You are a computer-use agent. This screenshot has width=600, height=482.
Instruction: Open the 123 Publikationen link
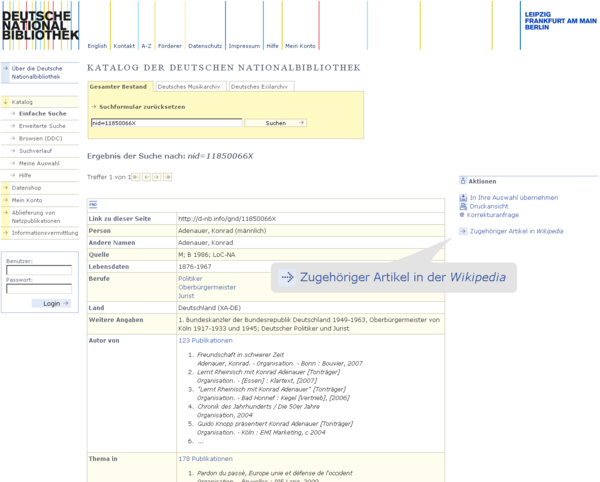[x=205, y=340]
